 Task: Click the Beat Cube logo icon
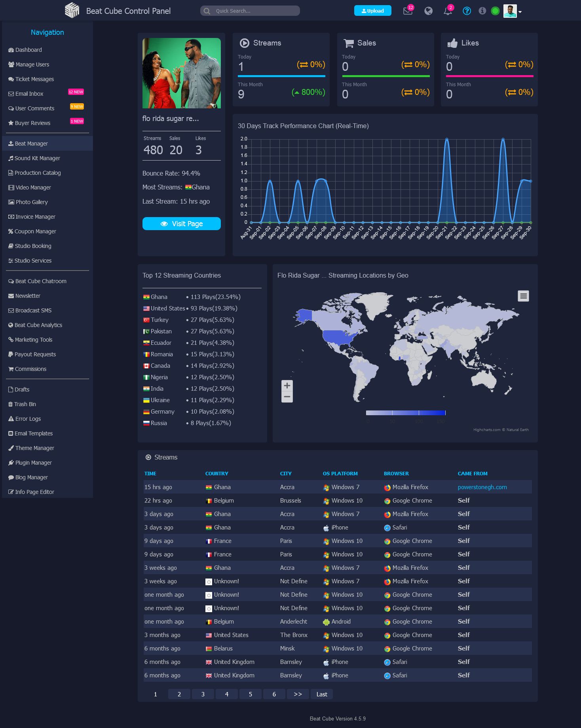click(x=72, y=10)
